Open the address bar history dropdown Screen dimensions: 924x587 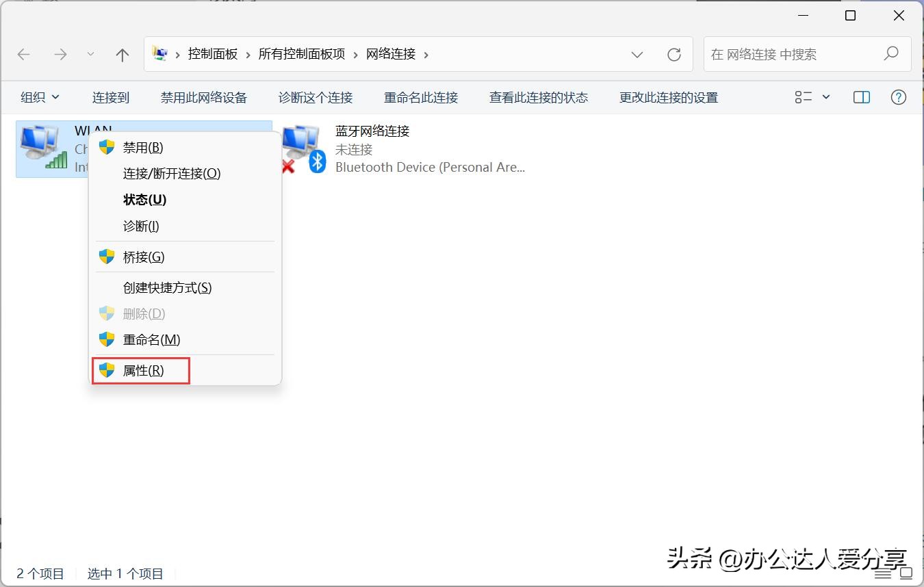[x=637, y=54]
